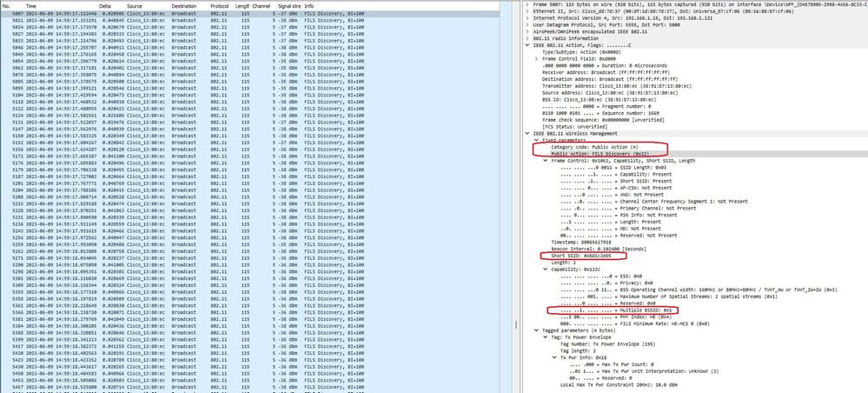Expand Frame Control Field 0xd000
The width and height of the screenshot is (868, 393).
tap(536, 59)
